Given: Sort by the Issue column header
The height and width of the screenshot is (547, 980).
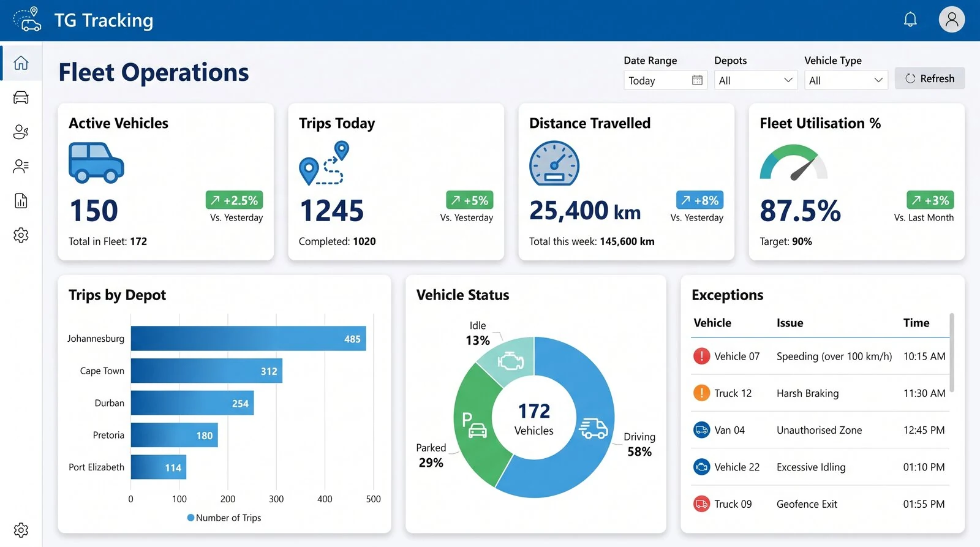Looking at the screenshot, I should (x=790, y=323).
